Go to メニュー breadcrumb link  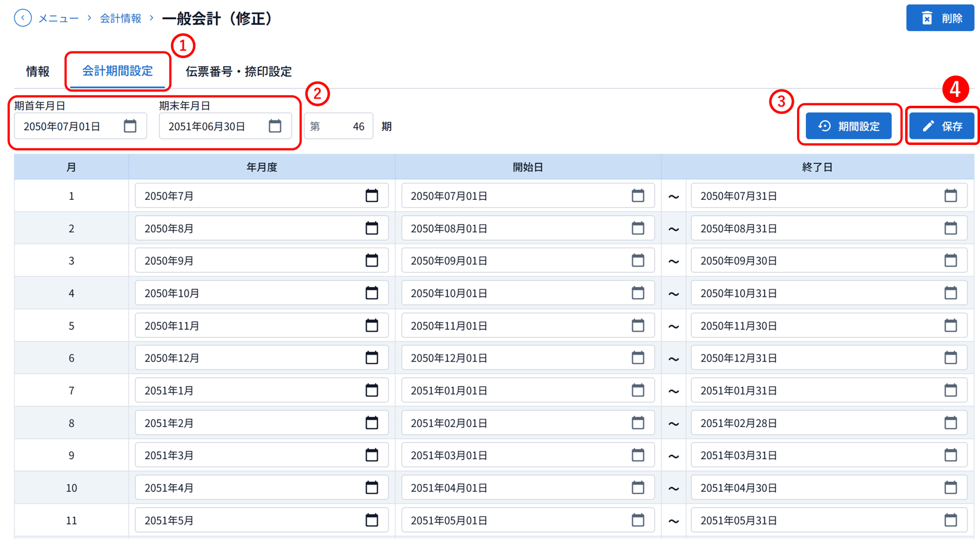(x=58, y=19)
